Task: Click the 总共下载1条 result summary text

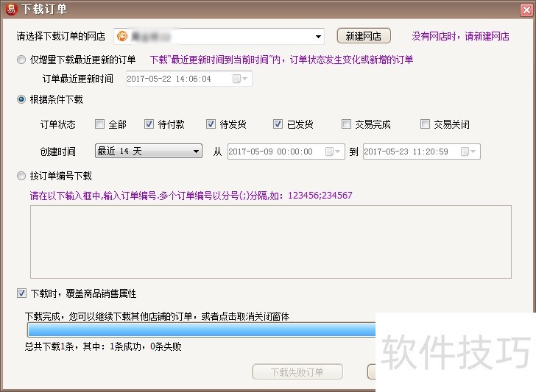Action: tap(103, 346)
